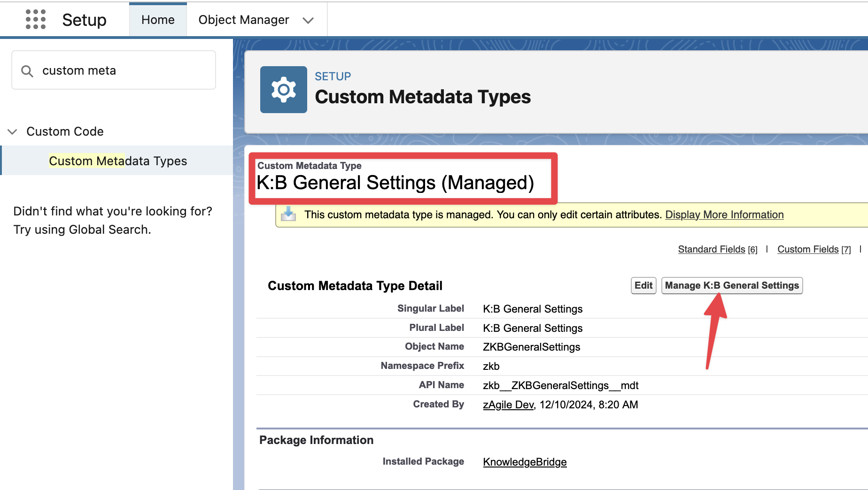This screenshot has width=868, height=490.
Task: Click the magnifying glass search icon
Action: (27, 71)
